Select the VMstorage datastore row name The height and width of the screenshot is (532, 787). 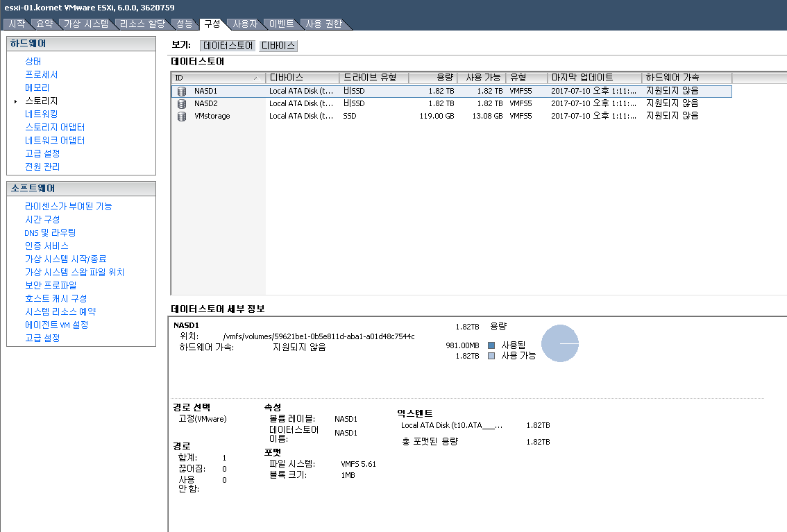212,117
